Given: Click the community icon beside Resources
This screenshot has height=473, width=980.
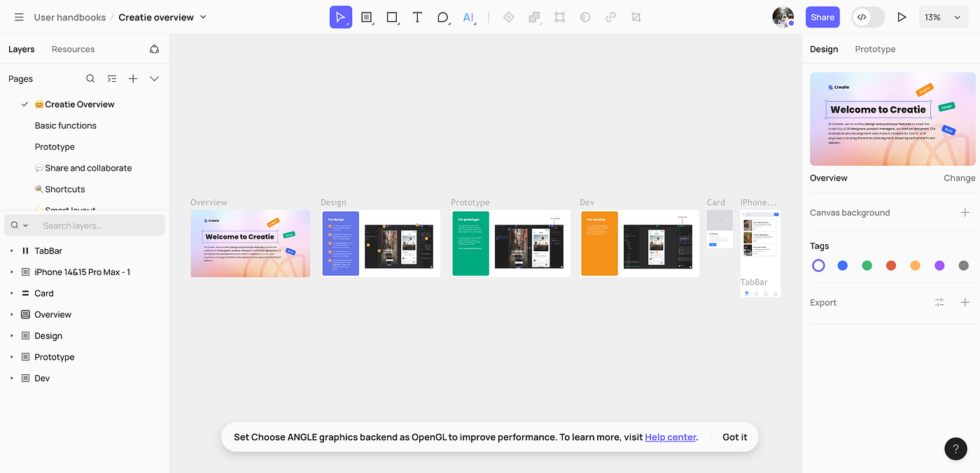Looking at the screenshot, I should coord(155,49).
